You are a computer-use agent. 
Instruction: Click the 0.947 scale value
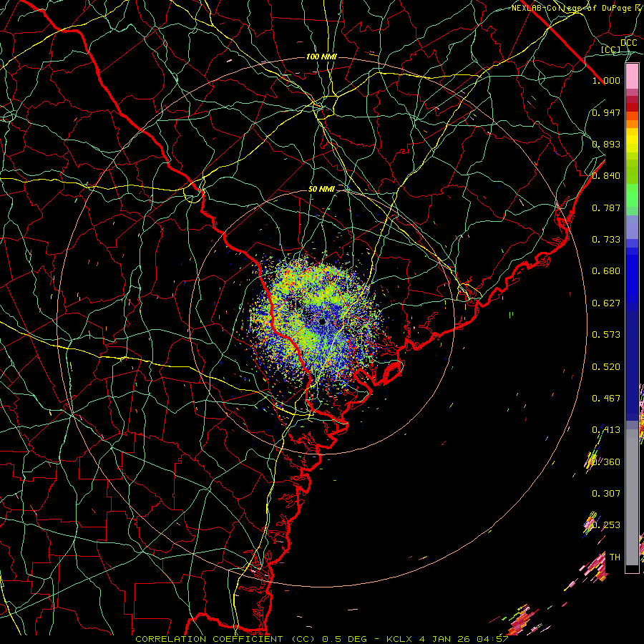pos(606,112)
